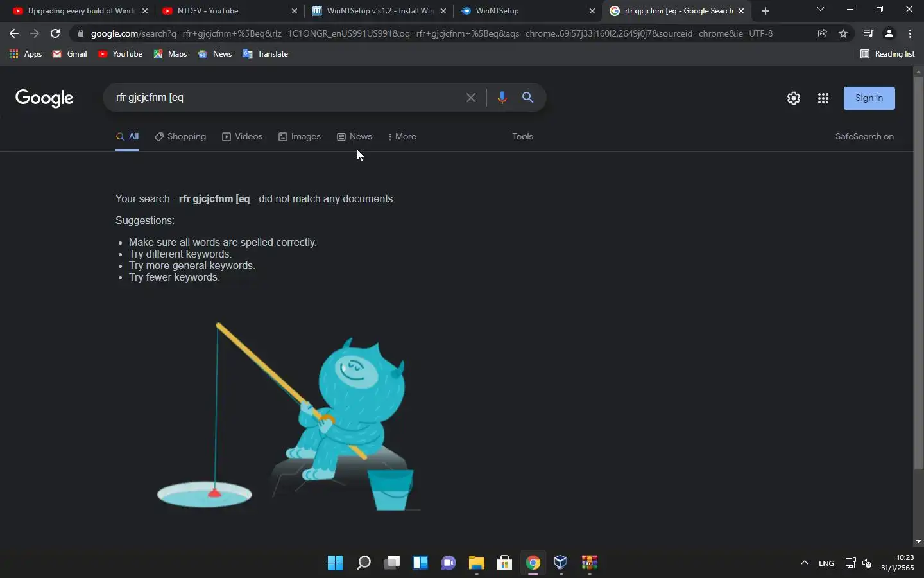Open the Translate bookmark
924x578 pixels.
[x=265, y=54]
